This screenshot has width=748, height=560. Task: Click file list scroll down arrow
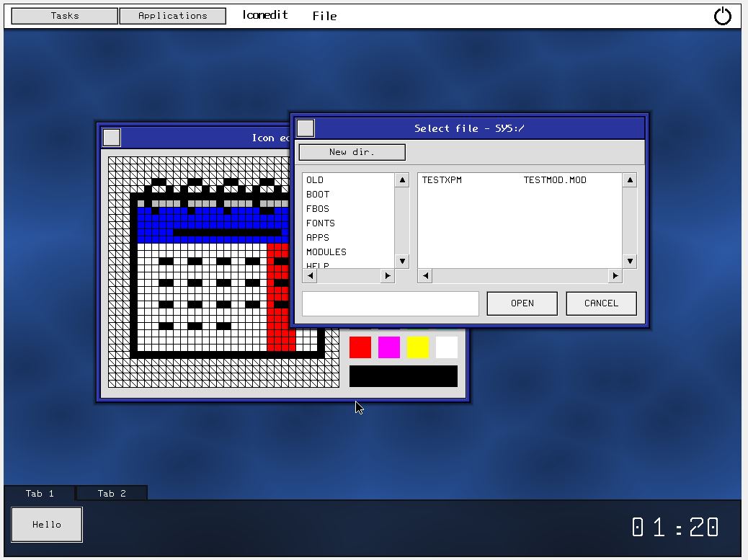coord(630,261)
